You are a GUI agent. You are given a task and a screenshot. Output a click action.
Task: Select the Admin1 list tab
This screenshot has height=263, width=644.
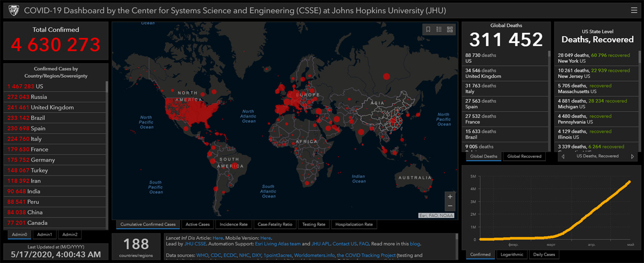click(45, 235)
